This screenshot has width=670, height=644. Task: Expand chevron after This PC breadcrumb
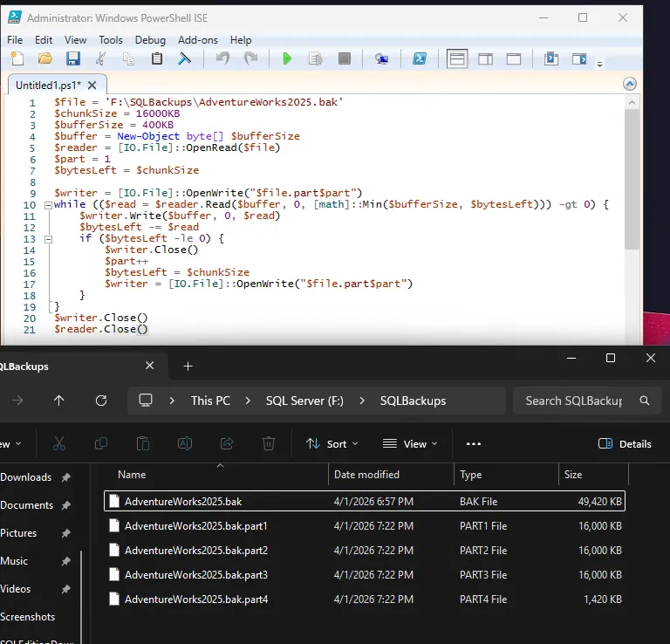coord(248,401)
